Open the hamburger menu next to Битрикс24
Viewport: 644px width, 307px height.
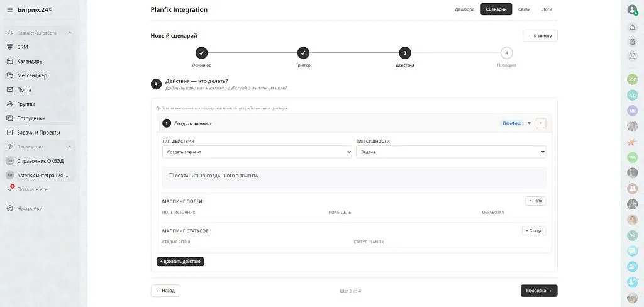coord(10,9)
